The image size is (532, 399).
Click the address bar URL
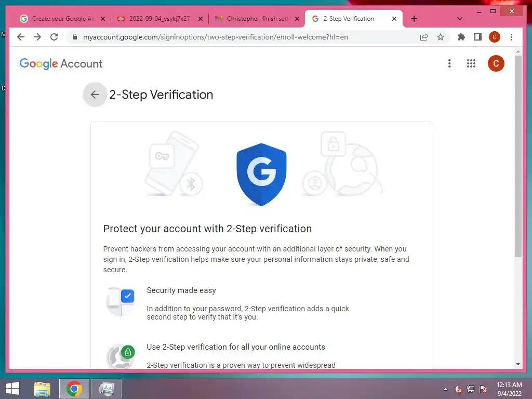(x=216, y=37)
